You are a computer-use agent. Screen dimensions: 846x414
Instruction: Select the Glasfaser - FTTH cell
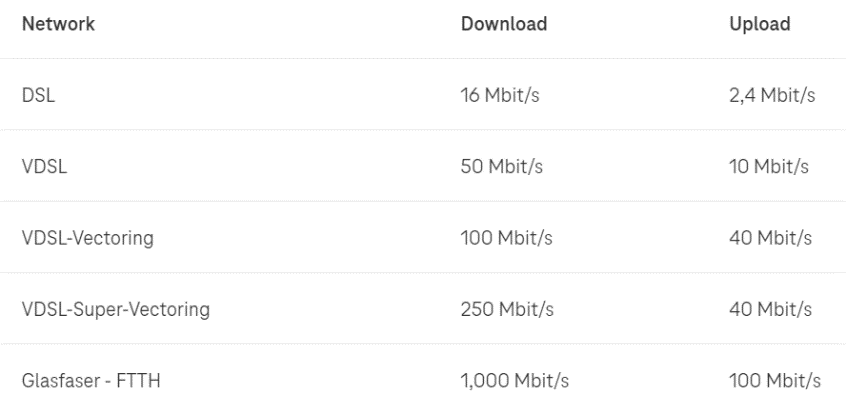click(x=91, y=381)
